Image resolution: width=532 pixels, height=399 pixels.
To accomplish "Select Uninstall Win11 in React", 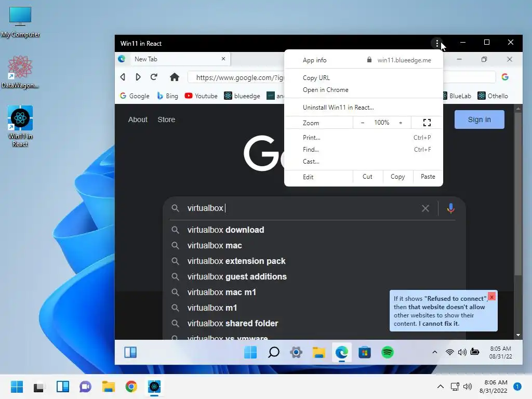I will pos(363,108).
